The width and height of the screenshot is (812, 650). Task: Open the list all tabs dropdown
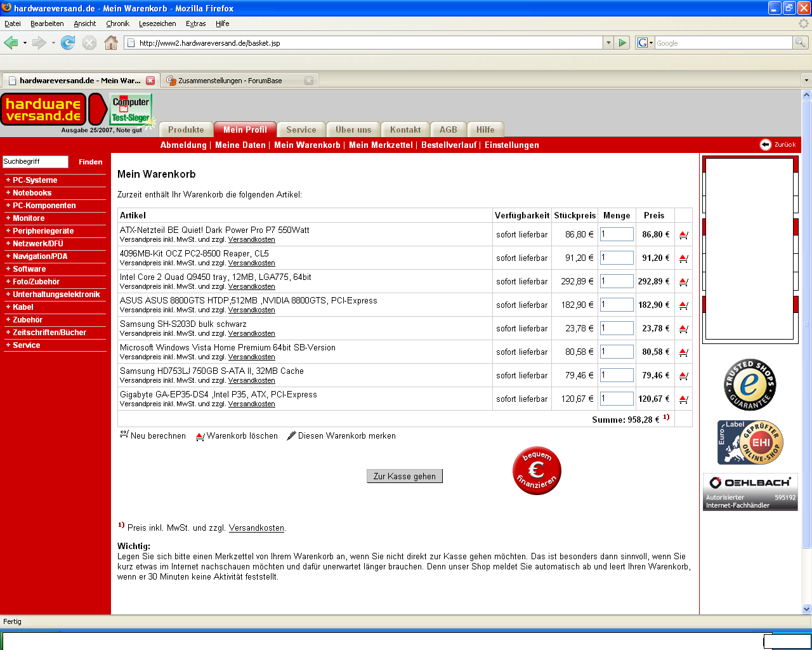click(806, 81)
